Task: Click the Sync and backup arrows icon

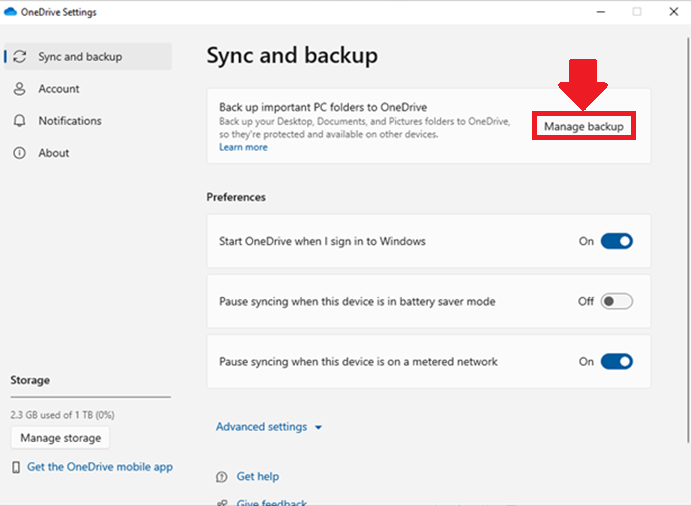Action: [20, 57]
